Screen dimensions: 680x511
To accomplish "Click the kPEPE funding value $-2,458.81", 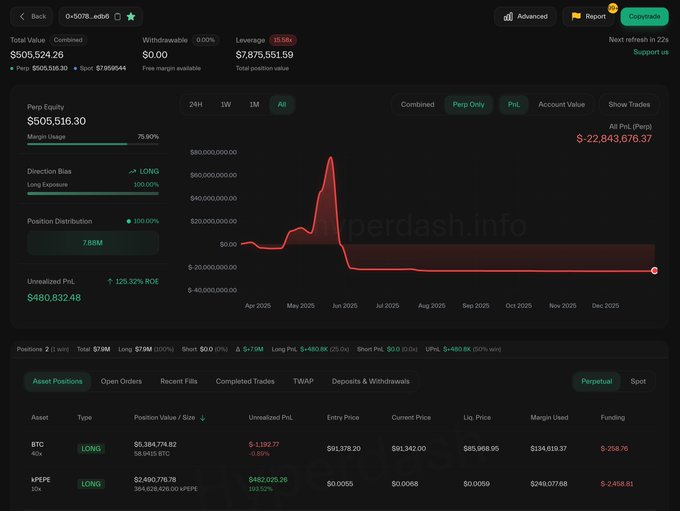I will tap(617, 484).
